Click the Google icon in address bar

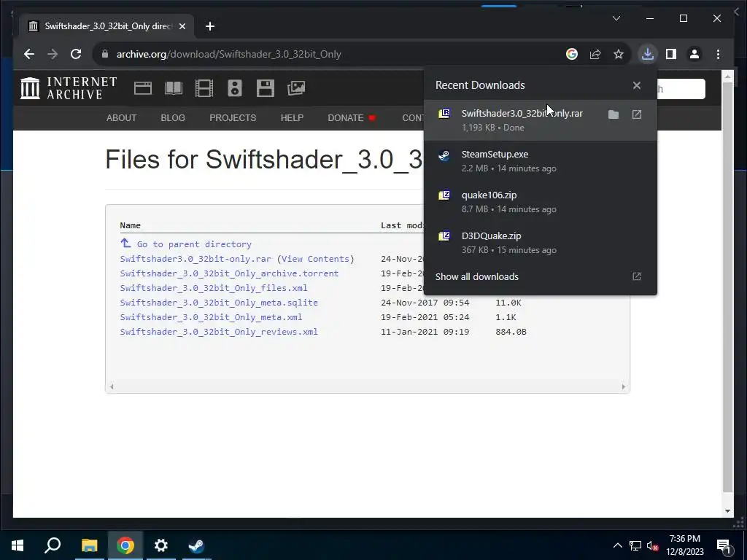coord(572,54)
